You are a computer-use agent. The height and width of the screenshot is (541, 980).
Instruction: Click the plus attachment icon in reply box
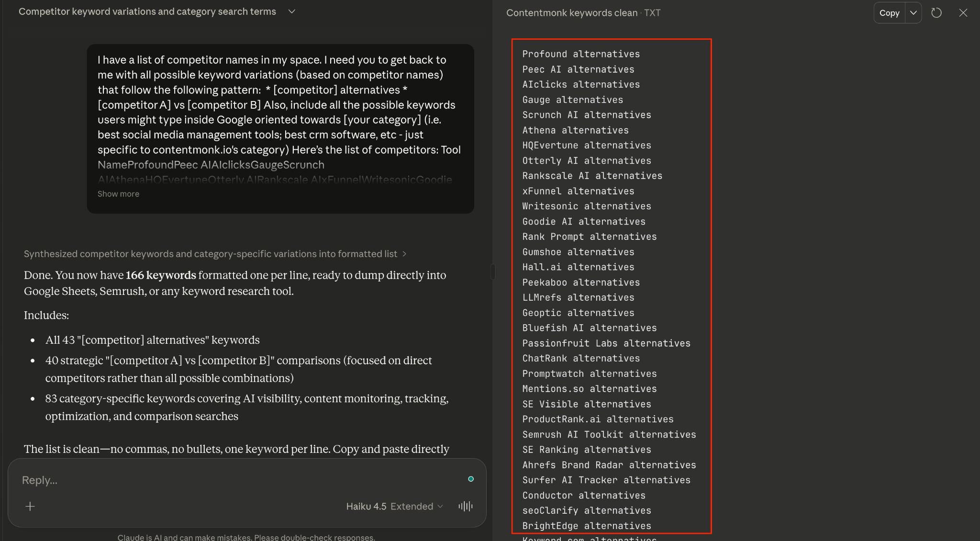click(x=30, y=507)
